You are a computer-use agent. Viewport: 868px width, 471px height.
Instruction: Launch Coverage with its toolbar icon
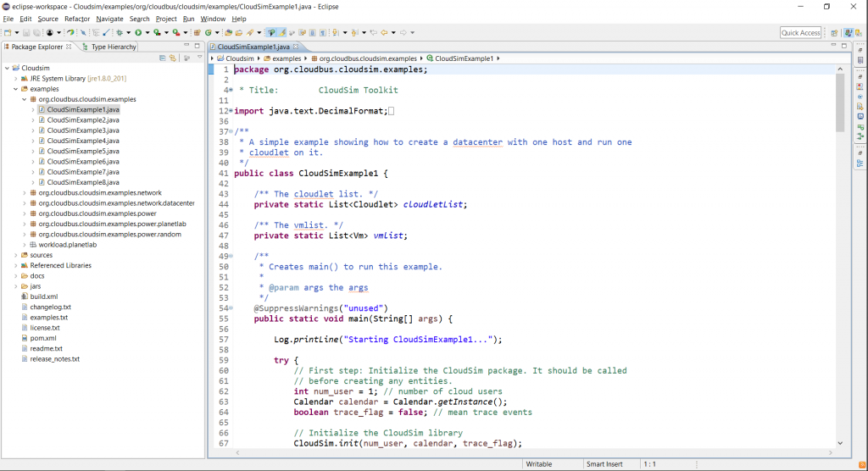click(x=157, y=33)
